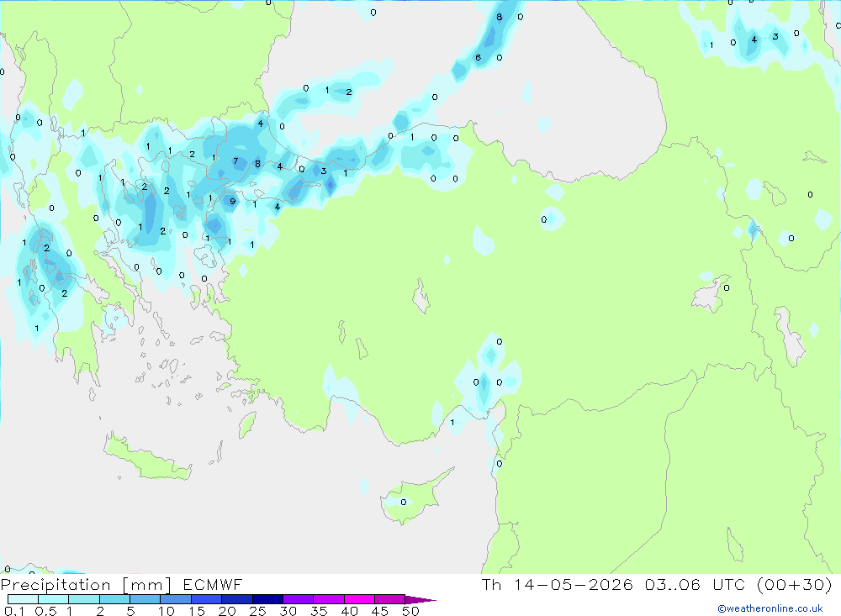Click the 2–5 mm legend color segment

pos(114,599)
